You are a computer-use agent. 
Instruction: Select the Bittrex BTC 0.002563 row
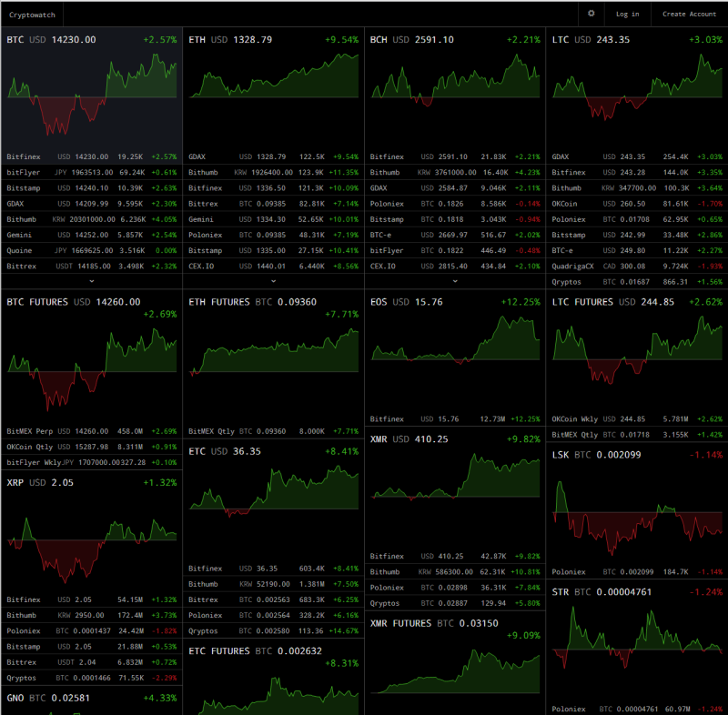(x=274, y=599)
